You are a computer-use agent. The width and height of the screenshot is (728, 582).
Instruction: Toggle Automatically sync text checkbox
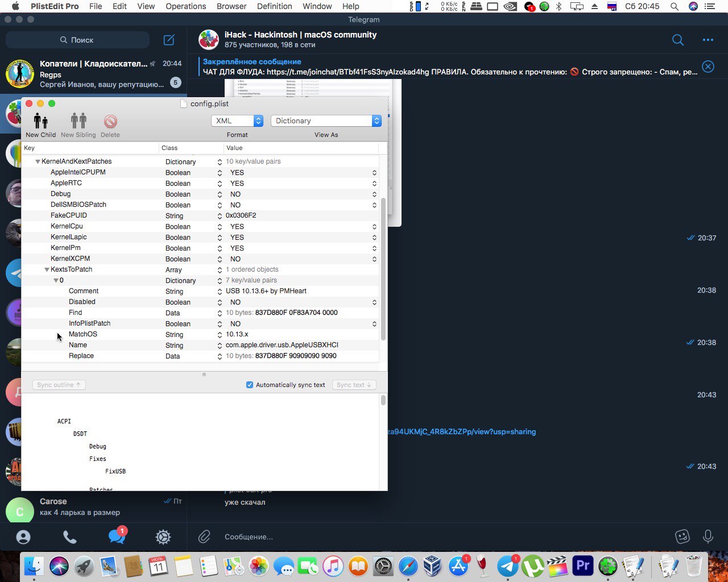pyautogui.click(x=249, y=385)
